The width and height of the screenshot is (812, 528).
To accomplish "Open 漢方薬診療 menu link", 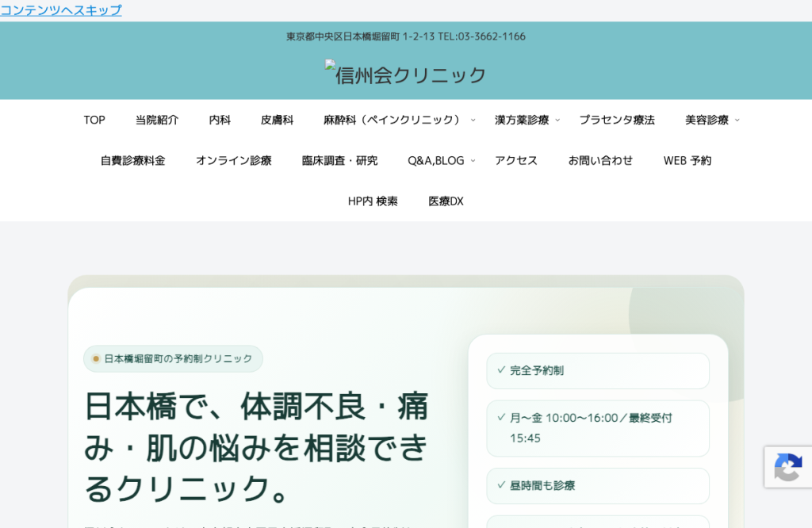I will [x=522, y=120].
